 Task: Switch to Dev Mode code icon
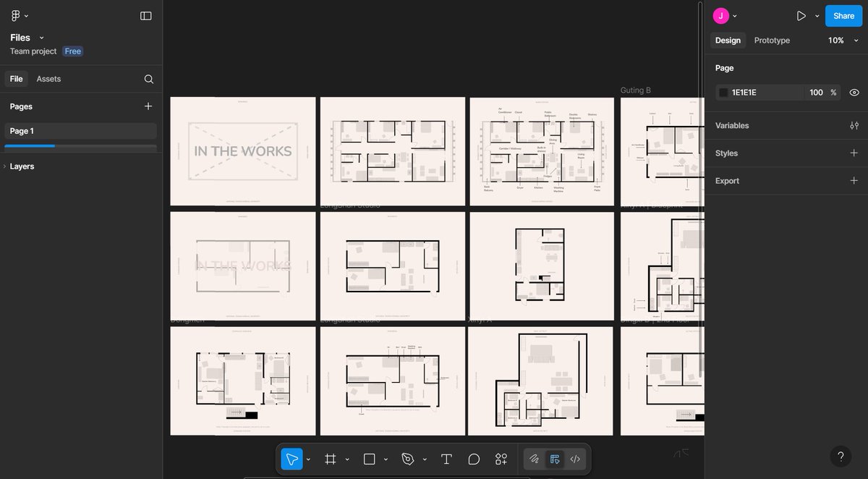575,459
